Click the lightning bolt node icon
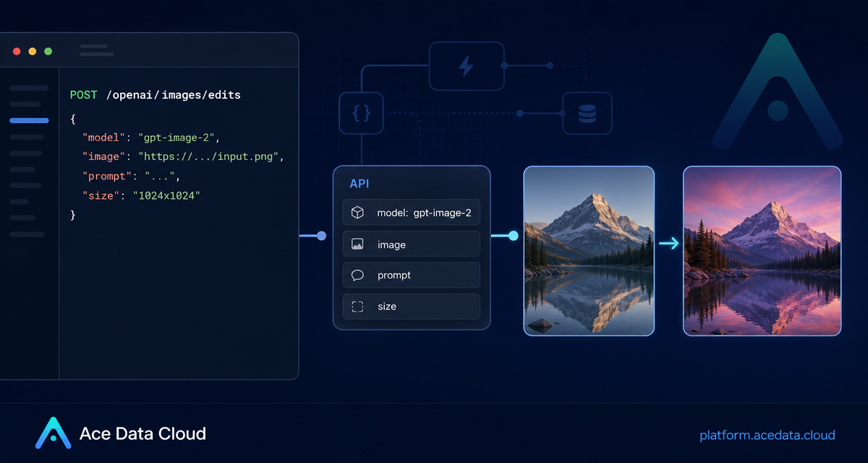The height and width of the screenshot is (463, 868). click(467, 66)
